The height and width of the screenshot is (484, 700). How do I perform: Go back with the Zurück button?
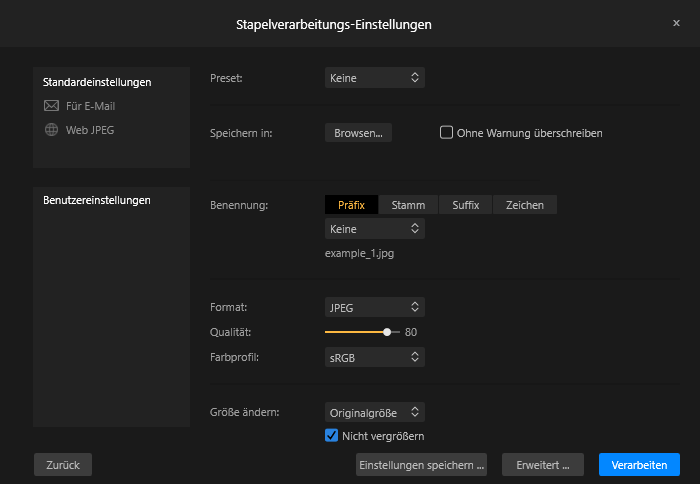coord(63,465)
